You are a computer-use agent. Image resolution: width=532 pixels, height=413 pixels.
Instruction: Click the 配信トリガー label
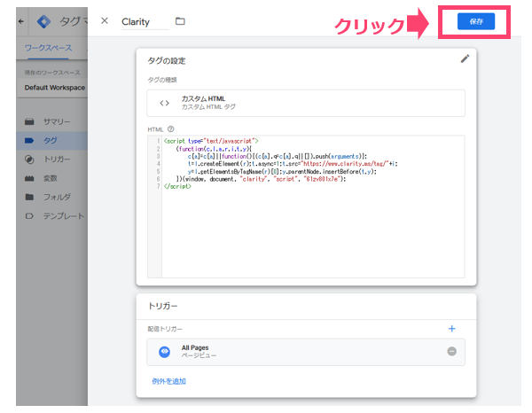click(x=165, y=329)
